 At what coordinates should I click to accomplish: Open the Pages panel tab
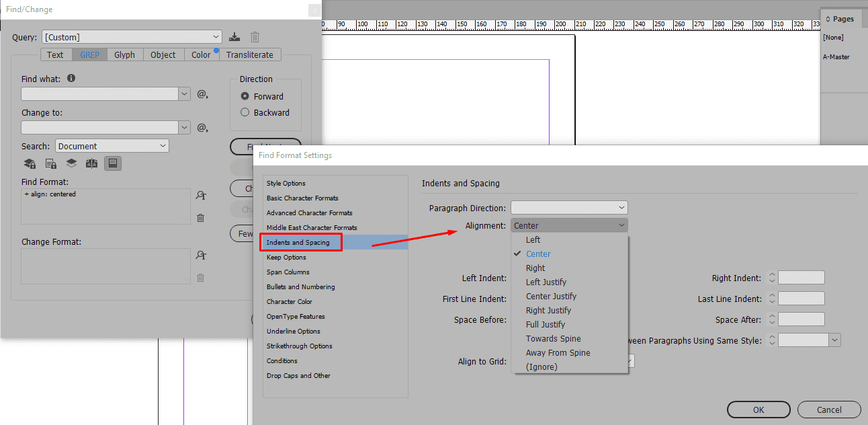(840, 19)
